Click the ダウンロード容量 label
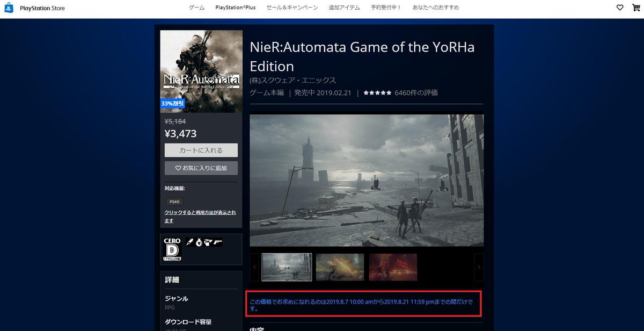Image resolution: width=644 pixels, height=331 pixels. (188, 322)
